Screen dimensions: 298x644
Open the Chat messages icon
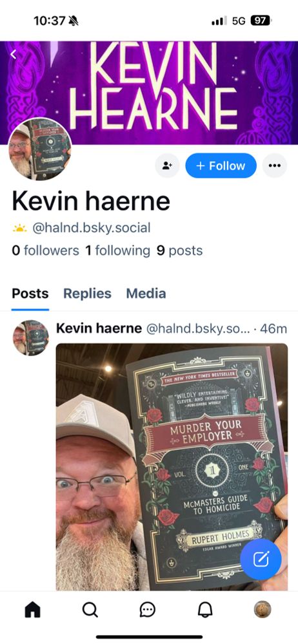click(147, 609)
